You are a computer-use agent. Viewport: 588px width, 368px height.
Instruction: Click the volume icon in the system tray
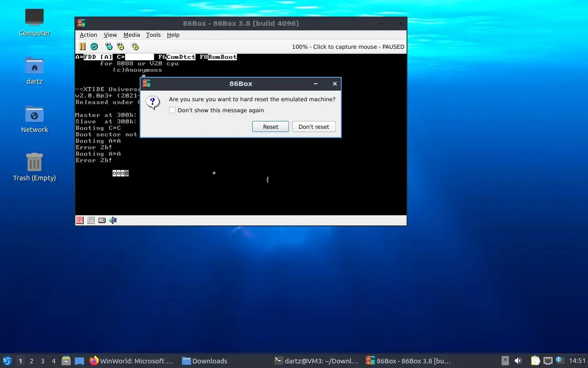point(518,361)
